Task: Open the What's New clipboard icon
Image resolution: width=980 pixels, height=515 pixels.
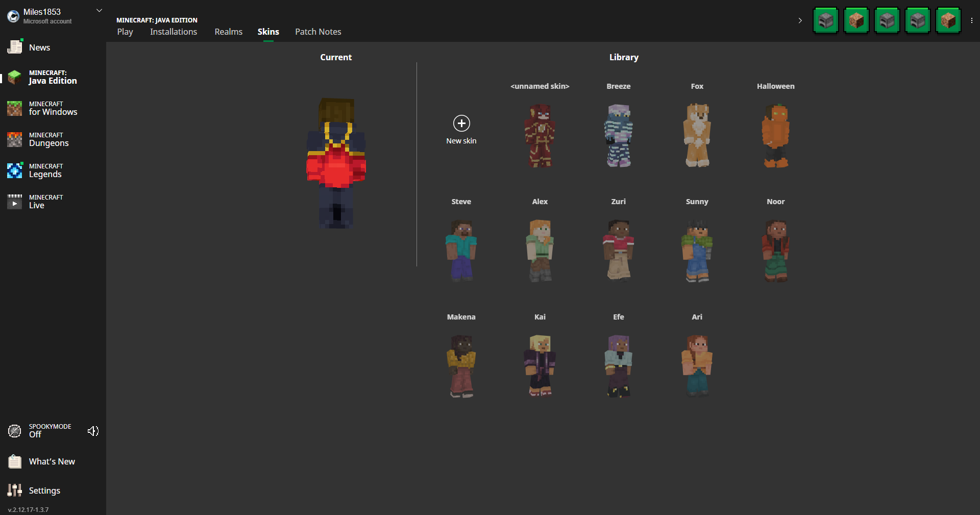Action: click(15, 461)
